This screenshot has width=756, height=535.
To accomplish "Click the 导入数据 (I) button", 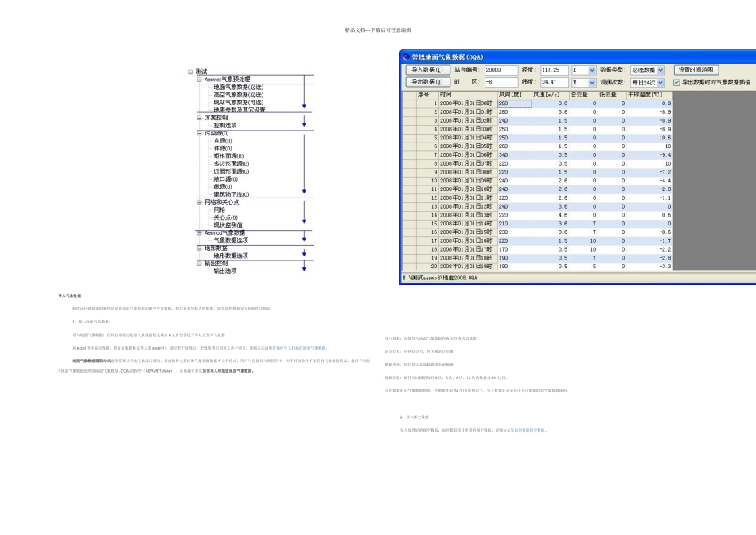I will [x=427, y=70].
